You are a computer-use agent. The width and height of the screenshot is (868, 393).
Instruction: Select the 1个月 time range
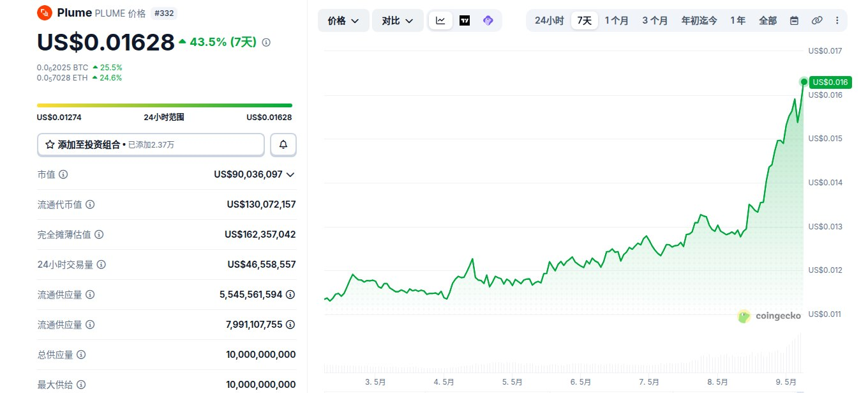[617, 20]
